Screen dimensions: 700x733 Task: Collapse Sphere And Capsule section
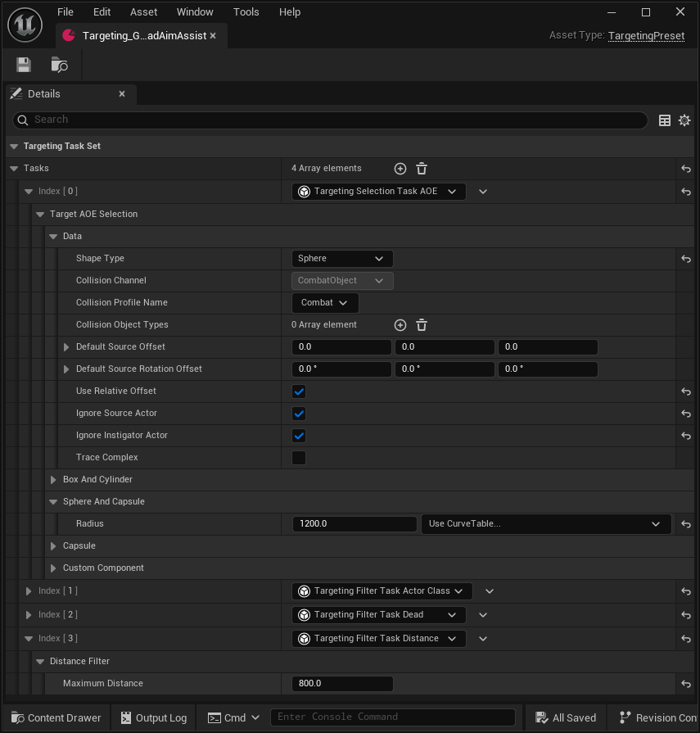tap(53, 501)
